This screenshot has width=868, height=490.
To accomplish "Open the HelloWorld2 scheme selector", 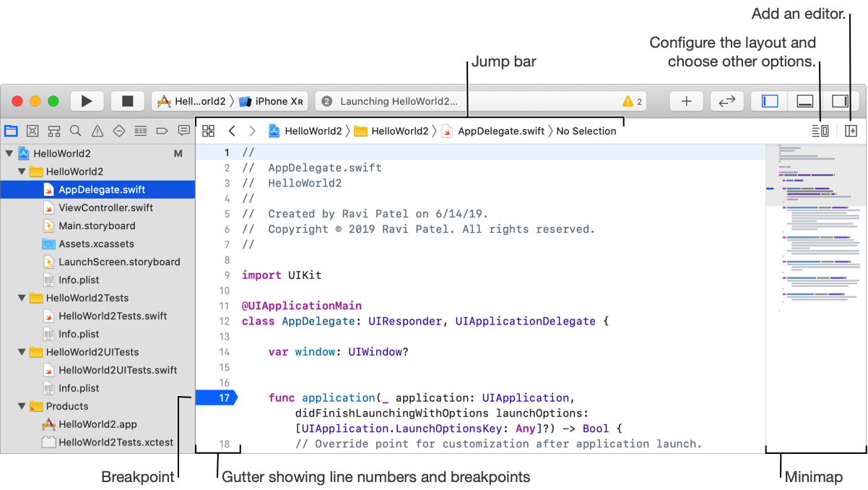I will pos(192,101).
